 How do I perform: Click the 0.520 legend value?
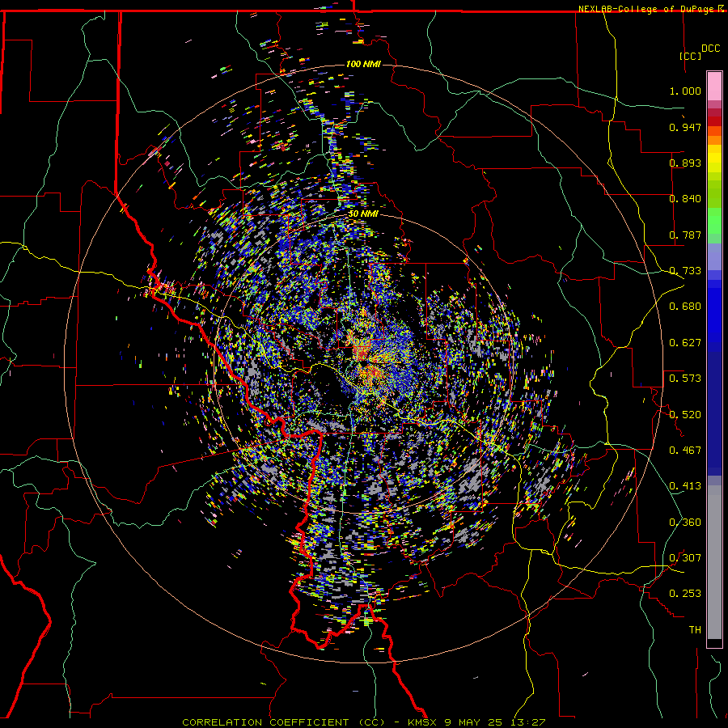tap(685, 415)
